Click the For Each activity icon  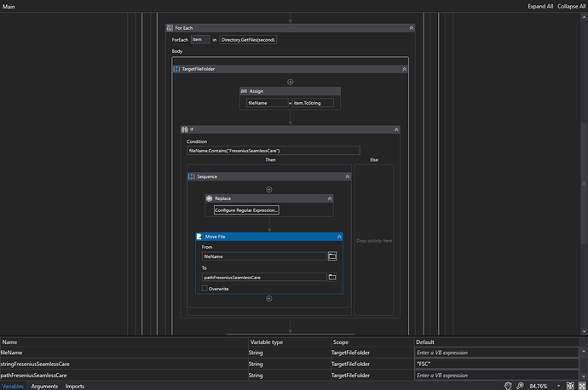click(x=170, y=28)
